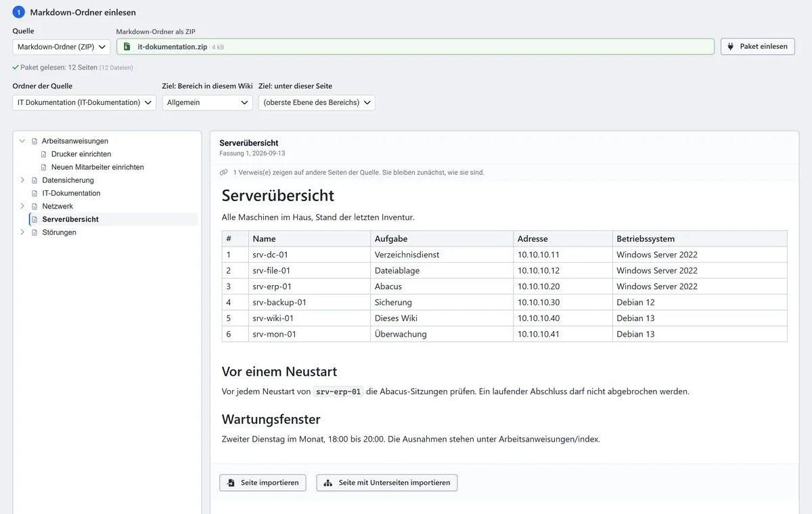Click the import icon in Seite importieren

tap(231, 483)
